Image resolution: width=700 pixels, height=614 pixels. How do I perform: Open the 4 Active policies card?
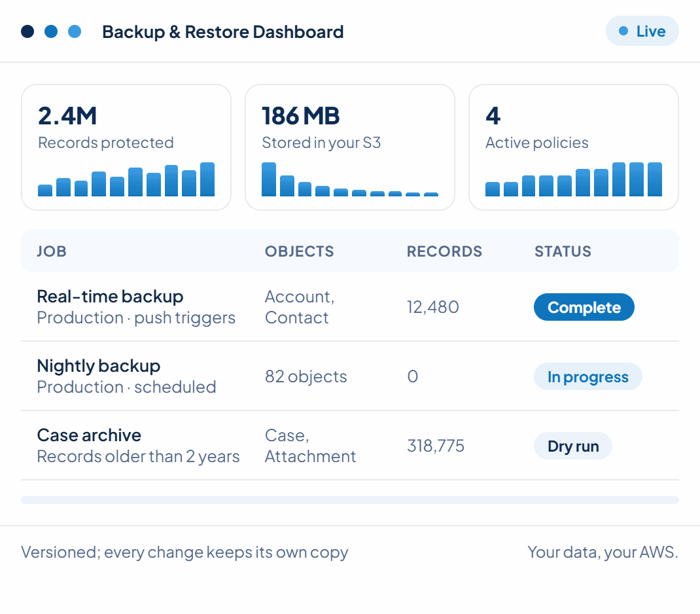574,147
